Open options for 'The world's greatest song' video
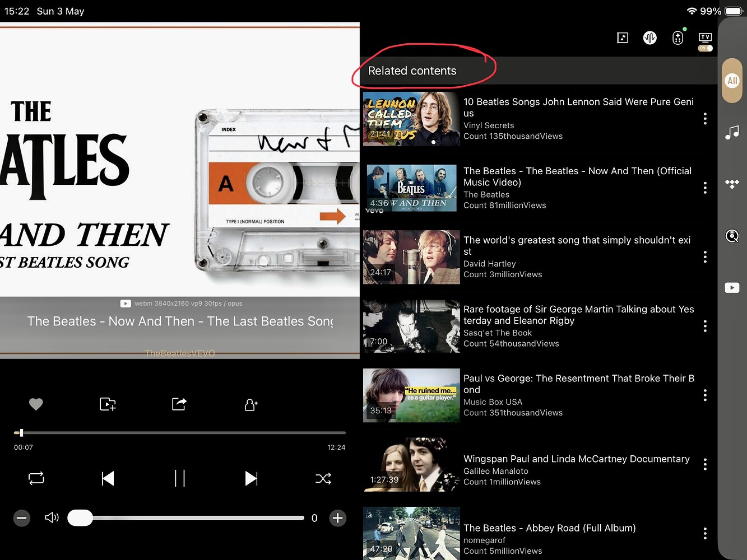The image size is (747, 560). 705,257
